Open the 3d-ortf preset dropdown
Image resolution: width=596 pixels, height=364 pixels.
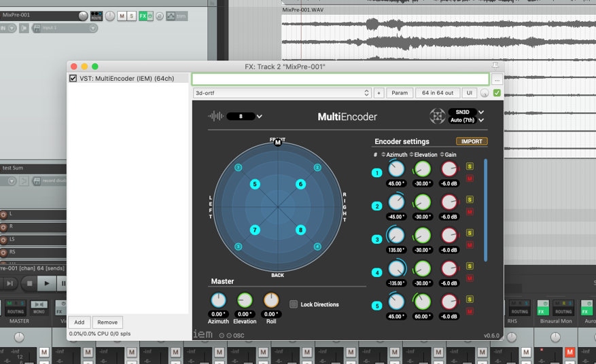coord(281,93)
